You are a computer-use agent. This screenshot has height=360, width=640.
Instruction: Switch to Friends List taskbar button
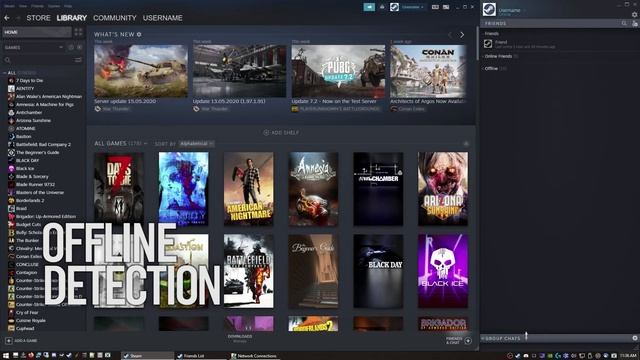(x=200, y=356)
